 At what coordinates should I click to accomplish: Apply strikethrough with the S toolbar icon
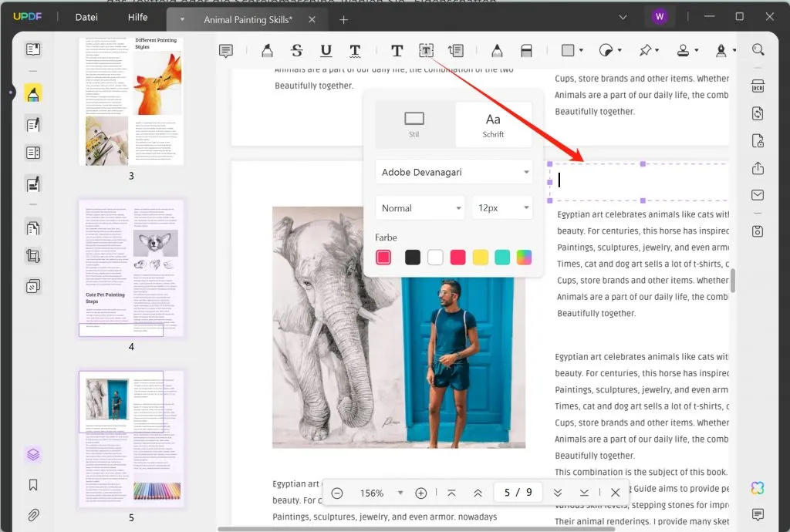[x=296, y=50]
